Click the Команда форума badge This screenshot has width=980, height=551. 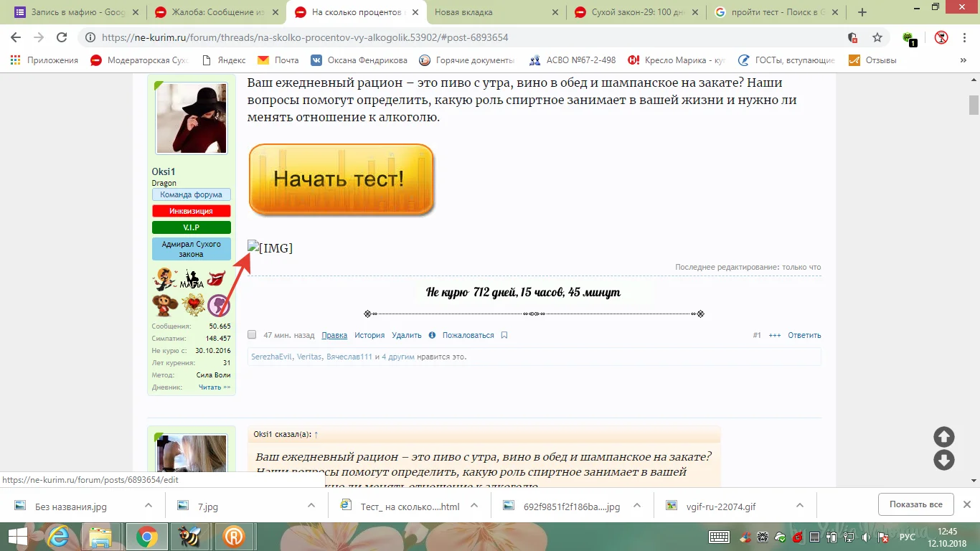pyautogui.click(x=192, y=194)
